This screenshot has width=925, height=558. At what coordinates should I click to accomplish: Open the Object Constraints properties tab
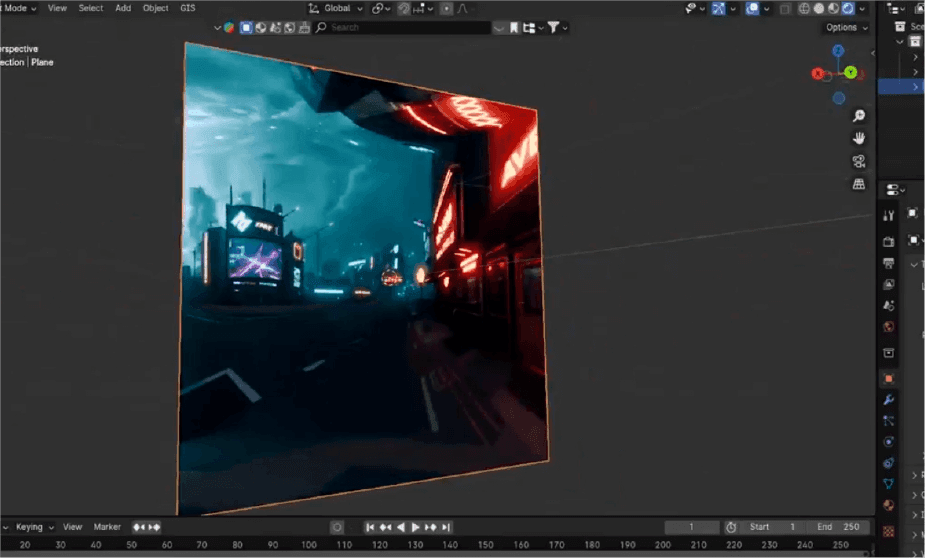tap(888, 463)
